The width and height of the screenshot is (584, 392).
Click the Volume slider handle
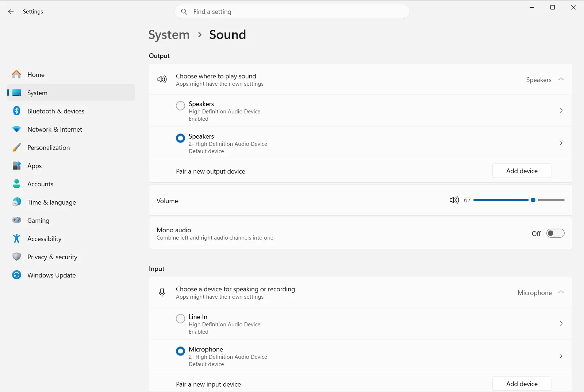(533, 200)
